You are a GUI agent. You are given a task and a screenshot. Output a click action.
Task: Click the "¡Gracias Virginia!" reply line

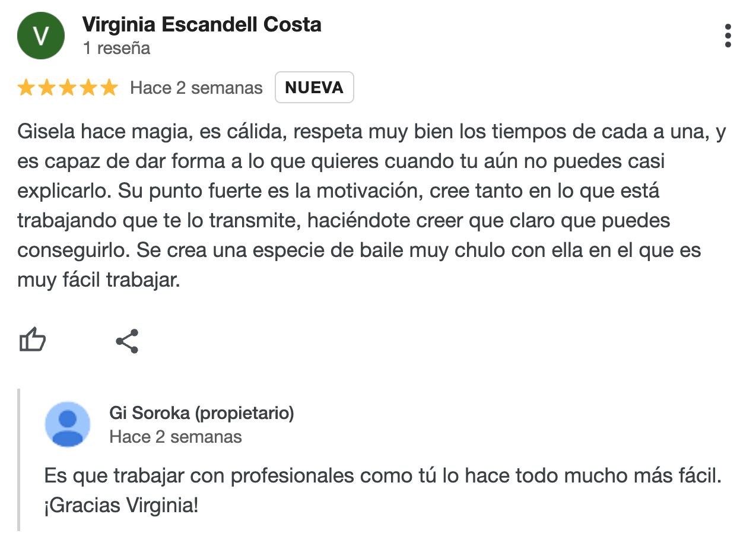click(x=121, y=506)
